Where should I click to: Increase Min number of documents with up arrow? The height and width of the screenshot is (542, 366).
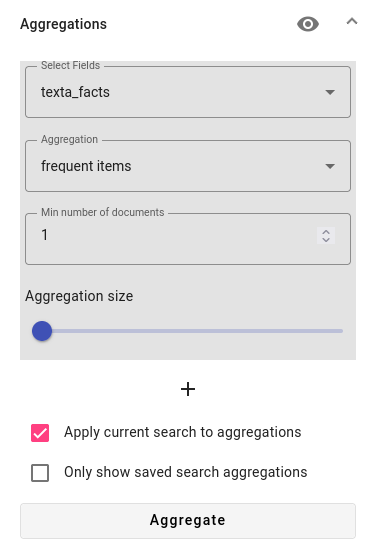click(x=326, y=232)
